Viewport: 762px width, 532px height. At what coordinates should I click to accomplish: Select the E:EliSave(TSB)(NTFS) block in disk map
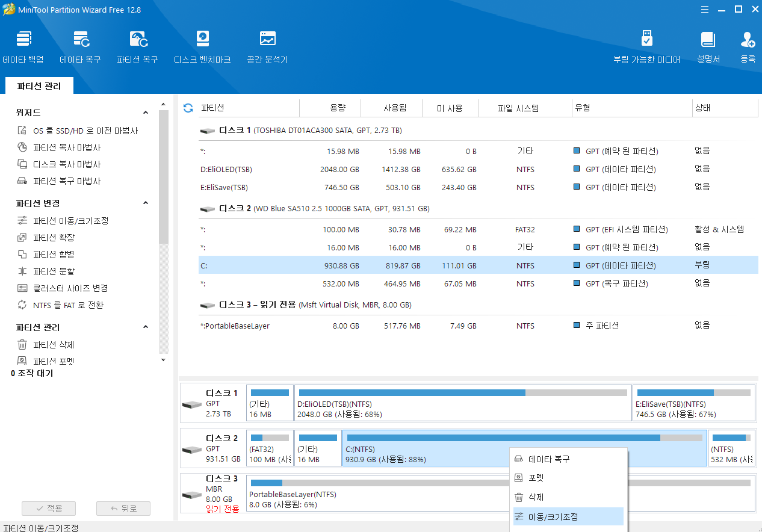tap(694, 403)
